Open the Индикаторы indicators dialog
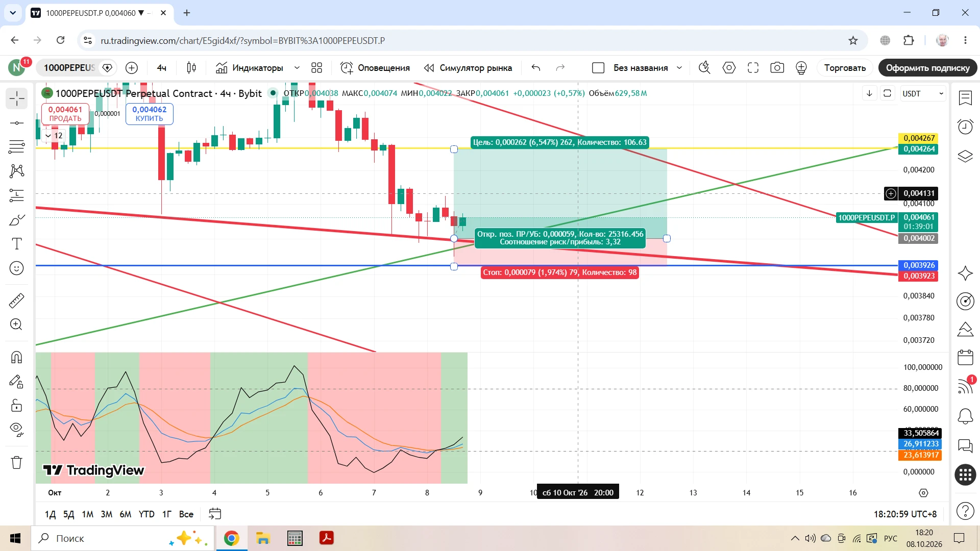The width and height of the screenshot is (980, 551). 250,68
